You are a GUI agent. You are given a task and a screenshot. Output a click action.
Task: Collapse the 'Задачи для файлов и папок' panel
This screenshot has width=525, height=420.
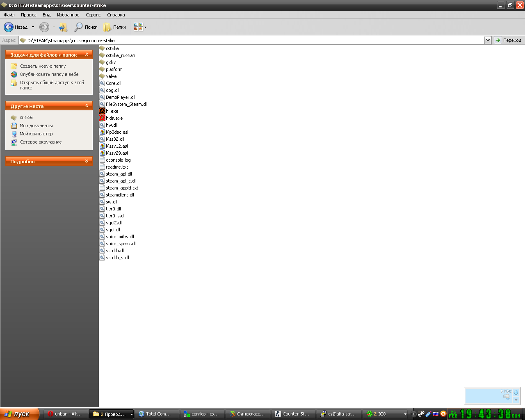(87, 55)
